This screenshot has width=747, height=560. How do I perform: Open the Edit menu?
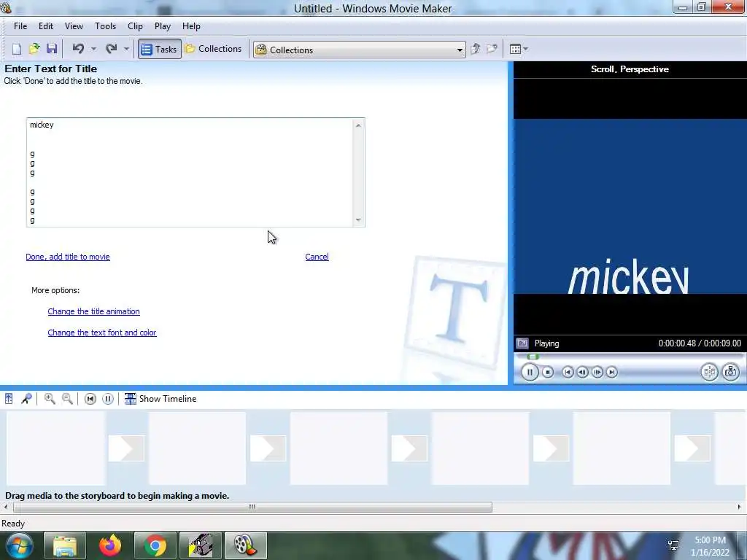46,26
